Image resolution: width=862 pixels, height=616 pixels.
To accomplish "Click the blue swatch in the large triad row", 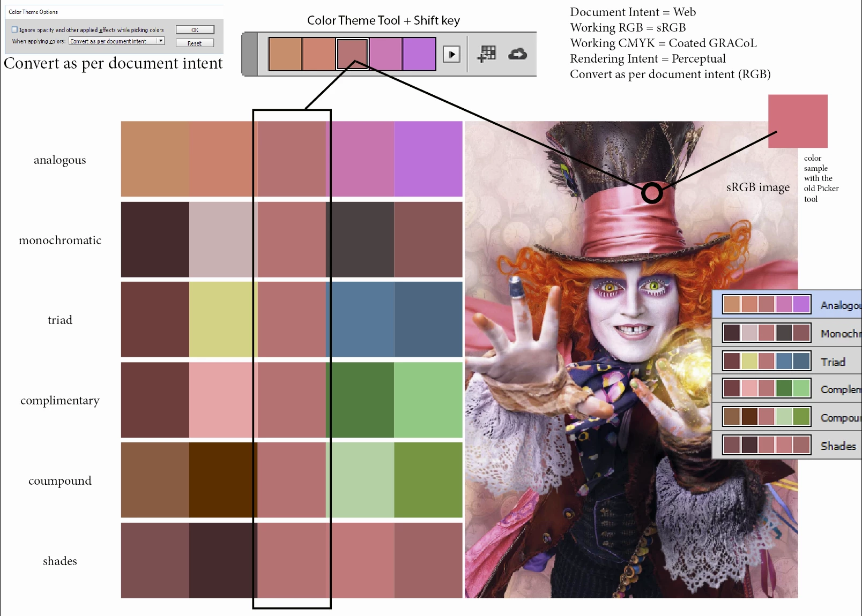I will coord(360,319).
